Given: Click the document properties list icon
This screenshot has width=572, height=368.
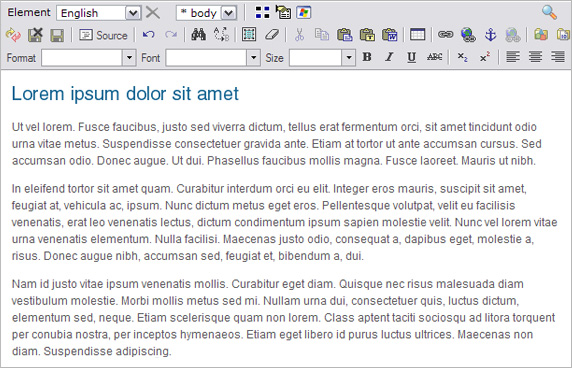Looking at the screenshot, I should [283, 12].
